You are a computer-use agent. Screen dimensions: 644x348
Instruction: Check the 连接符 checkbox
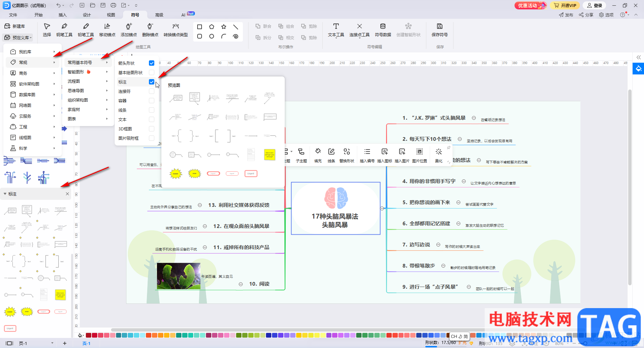(x=152, y=91)
